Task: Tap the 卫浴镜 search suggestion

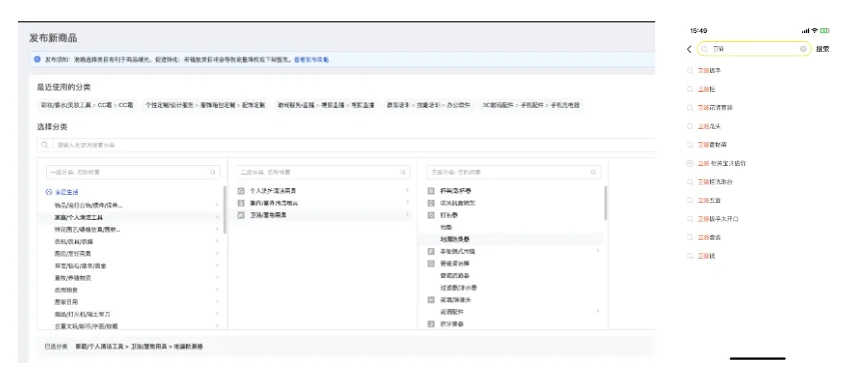Action: (x=706, y=256)
